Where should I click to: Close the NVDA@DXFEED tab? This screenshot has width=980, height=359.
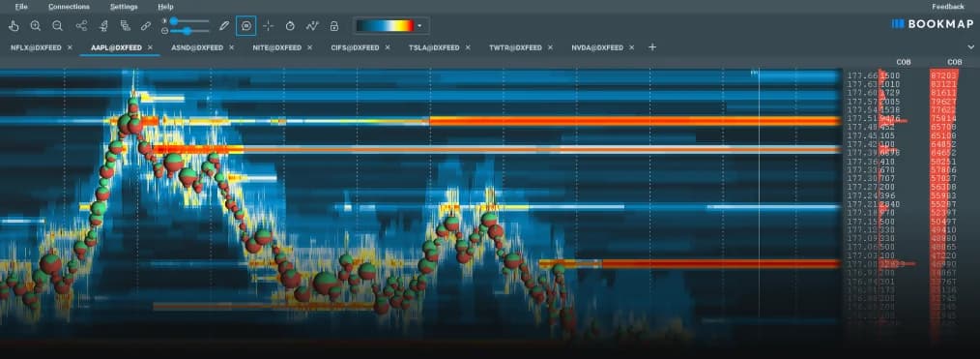click(x=632, y=47)
